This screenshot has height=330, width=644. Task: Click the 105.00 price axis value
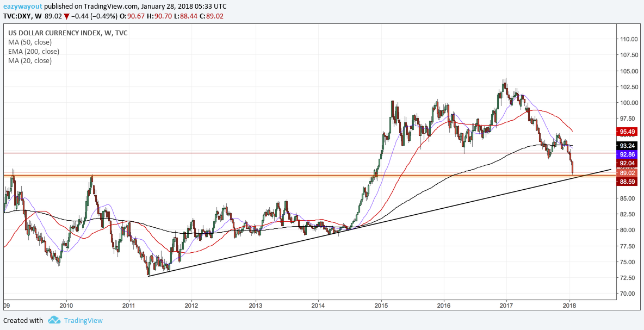629,71
